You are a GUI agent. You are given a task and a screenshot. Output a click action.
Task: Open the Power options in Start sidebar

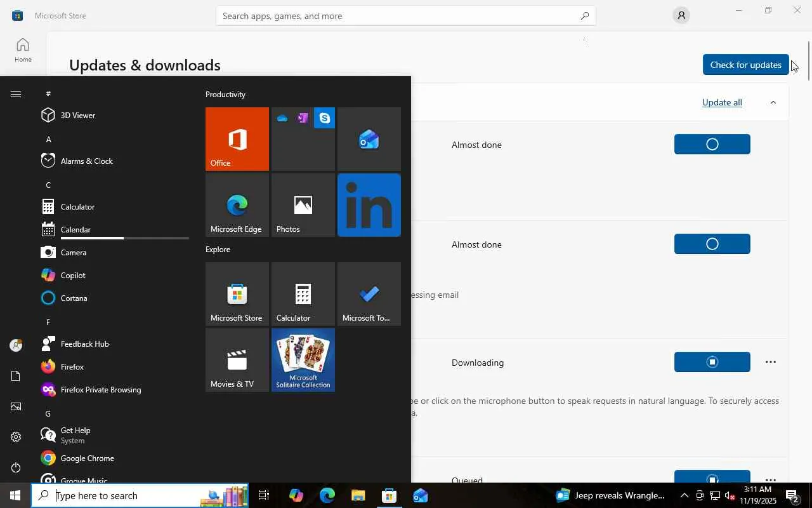(x=16, y=467)
